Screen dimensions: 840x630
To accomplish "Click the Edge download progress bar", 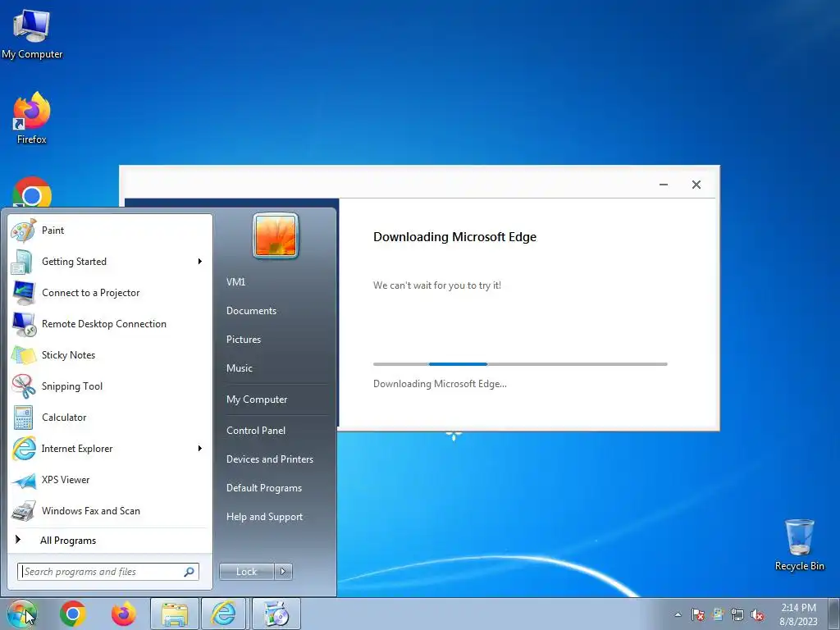I will point(520,364).
